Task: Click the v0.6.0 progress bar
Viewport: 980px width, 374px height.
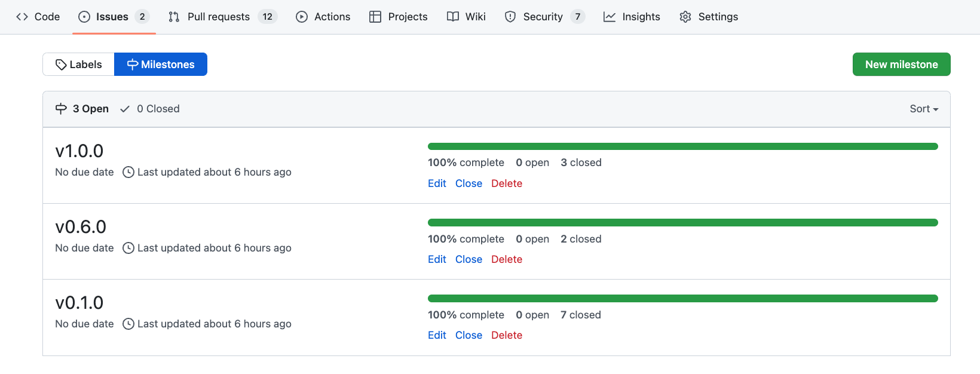Action: 682,223
